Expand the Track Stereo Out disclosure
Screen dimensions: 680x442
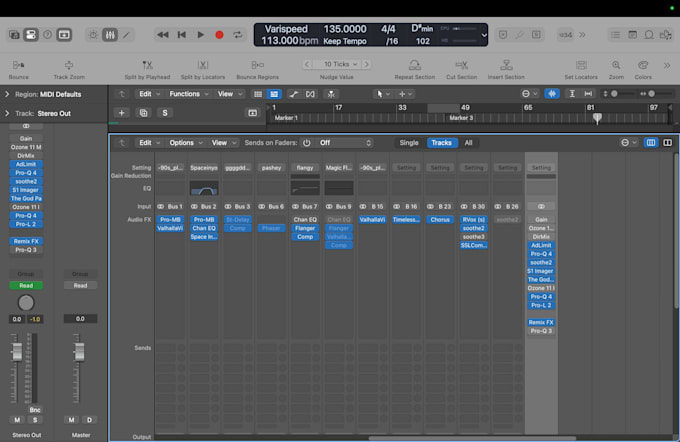(7, 113)
